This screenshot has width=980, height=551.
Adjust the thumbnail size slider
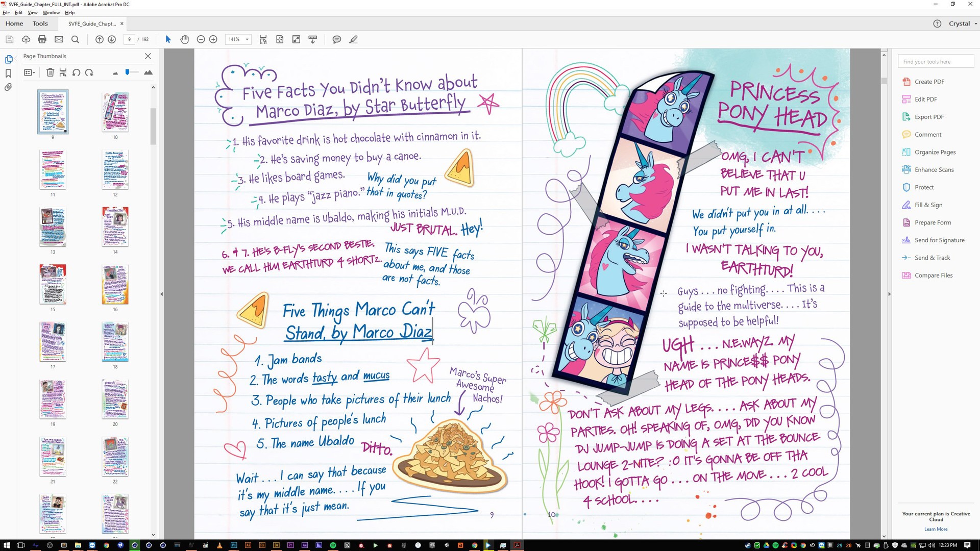[128, 72]
